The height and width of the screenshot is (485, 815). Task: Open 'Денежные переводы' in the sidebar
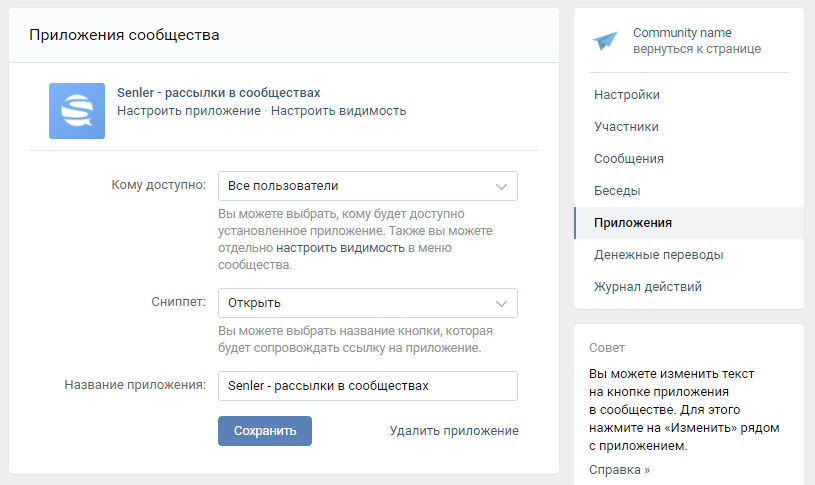coord(658,255)
